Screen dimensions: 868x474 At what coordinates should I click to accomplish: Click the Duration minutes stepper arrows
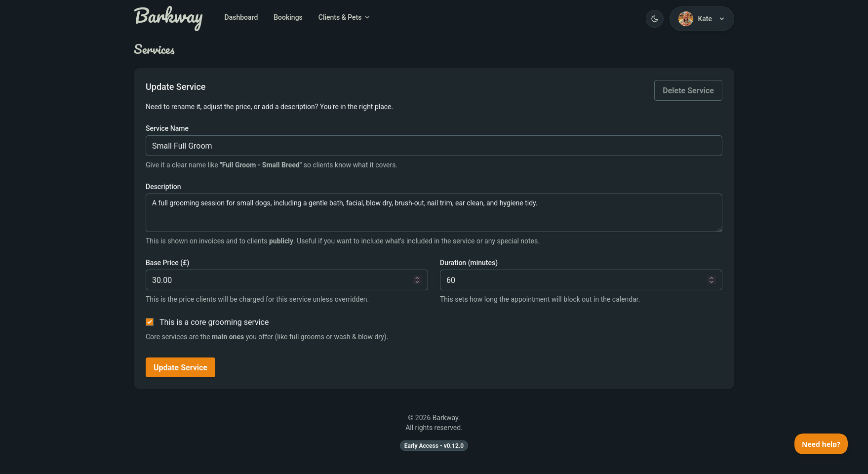[711, 280]
